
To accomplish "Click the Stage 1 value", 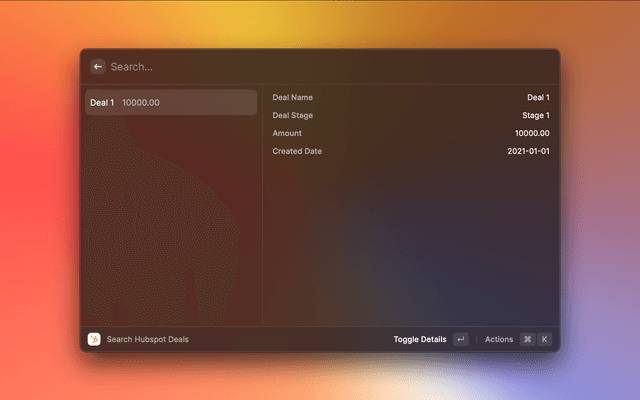I will (535, 116).
